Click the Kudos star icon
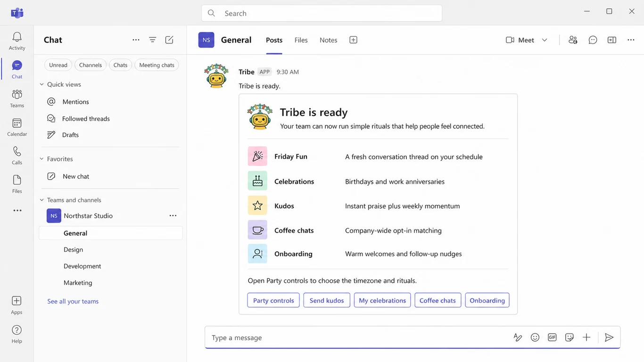The width and height of the screenshot is (644, 362). (257, 206)
